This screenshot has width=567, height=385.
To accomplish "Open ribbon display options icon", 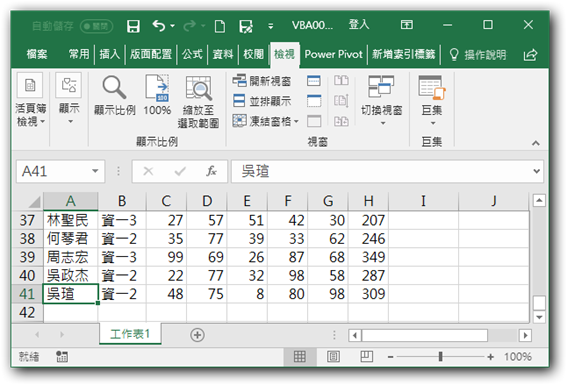I will (x=407, y=25).
